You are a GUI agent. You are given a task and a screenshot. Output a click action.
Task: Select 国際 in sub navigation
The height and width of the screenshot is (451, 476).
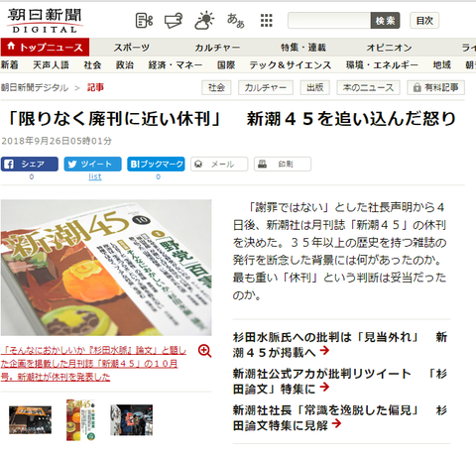pyautogui.click(x=226, y=64)
